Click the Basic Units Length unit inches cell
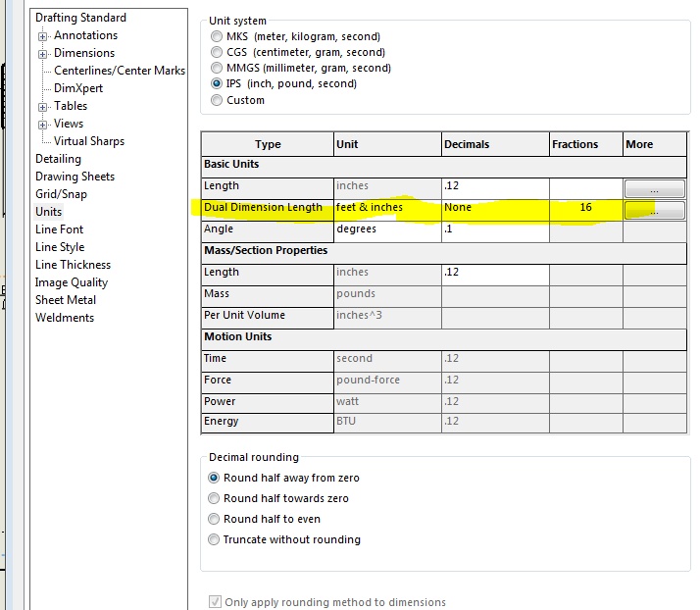The image size is (700, 610). 387,189
